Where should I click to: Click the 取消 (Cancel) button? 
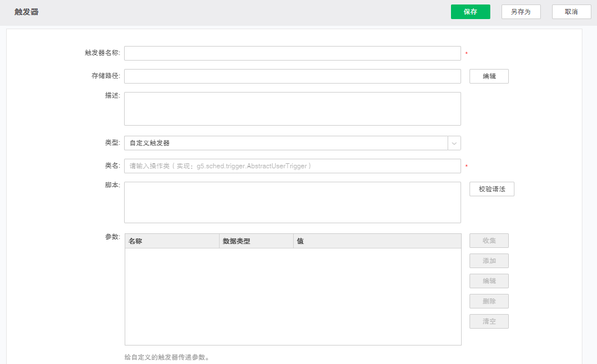tap(571, 12)
